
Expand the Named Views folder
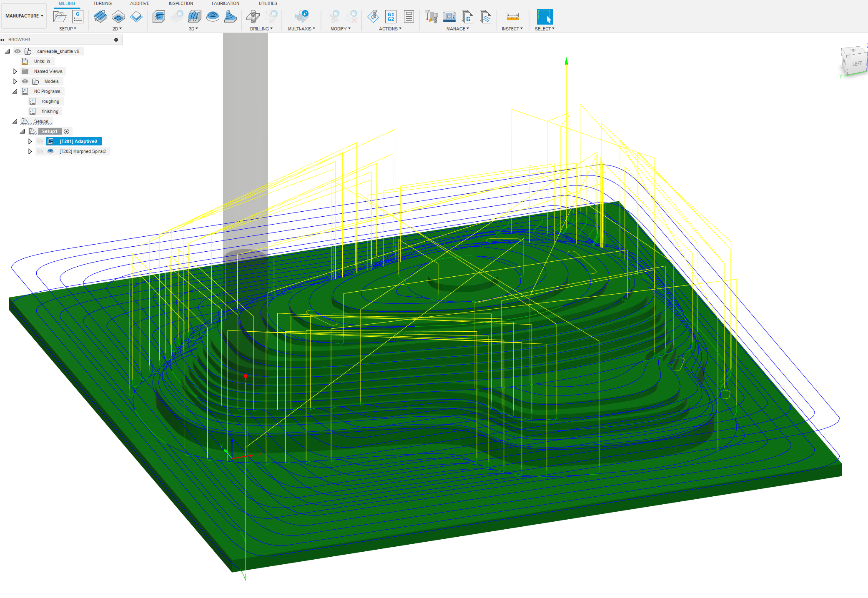tap(15, 71)
